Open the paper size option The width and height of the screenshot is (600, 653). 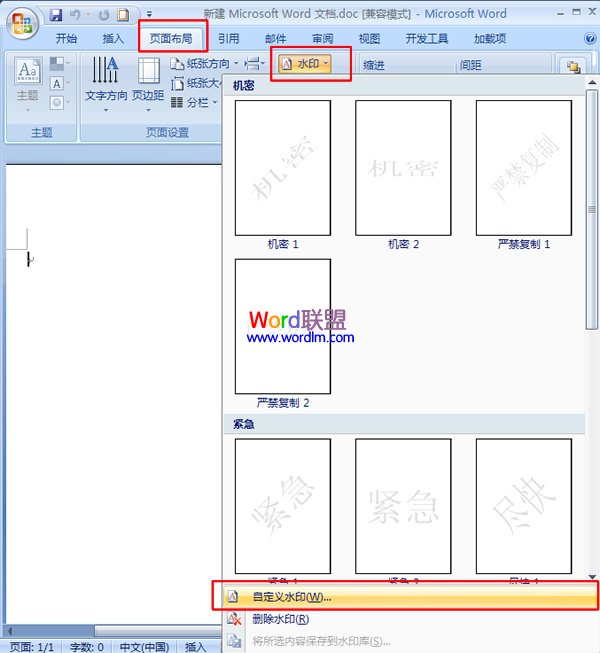196,83
